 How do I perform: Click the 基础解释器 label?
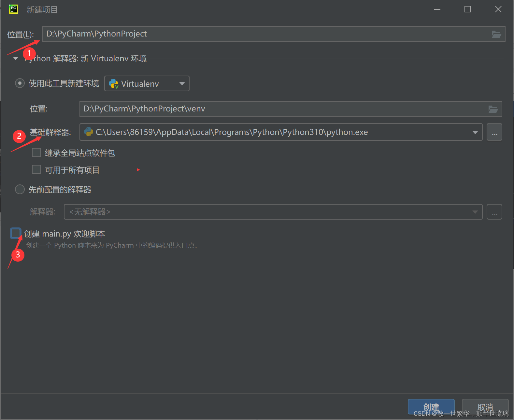pos(50,132)
